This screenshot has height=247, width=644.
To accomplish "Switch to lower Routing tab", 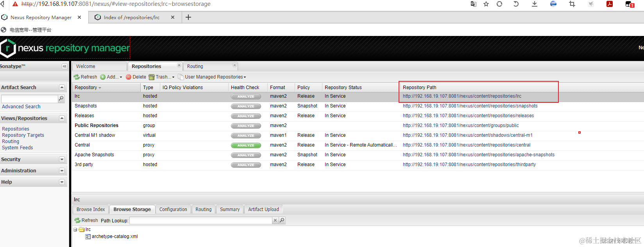I will (204, 209).
